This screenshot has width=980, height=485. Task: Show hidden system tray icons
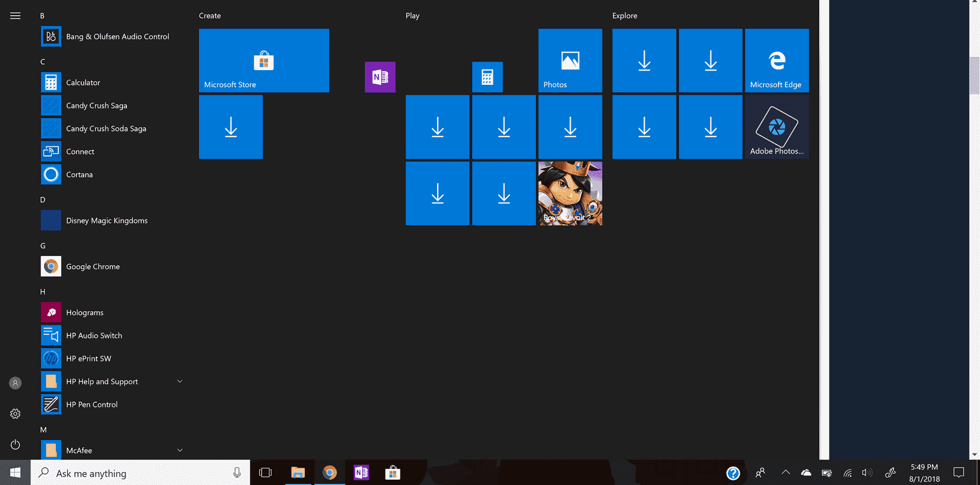785,473
